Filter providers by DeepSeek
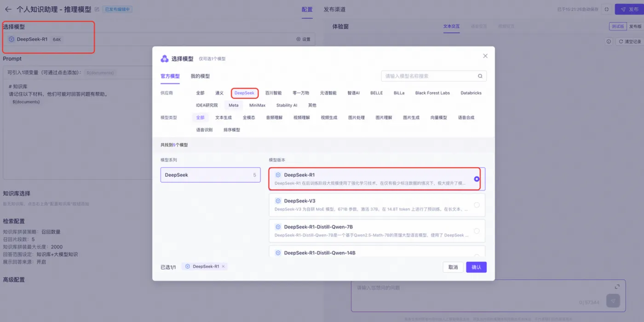The height and width of the screenshot is (322, 644). click(x=244, y=93)
